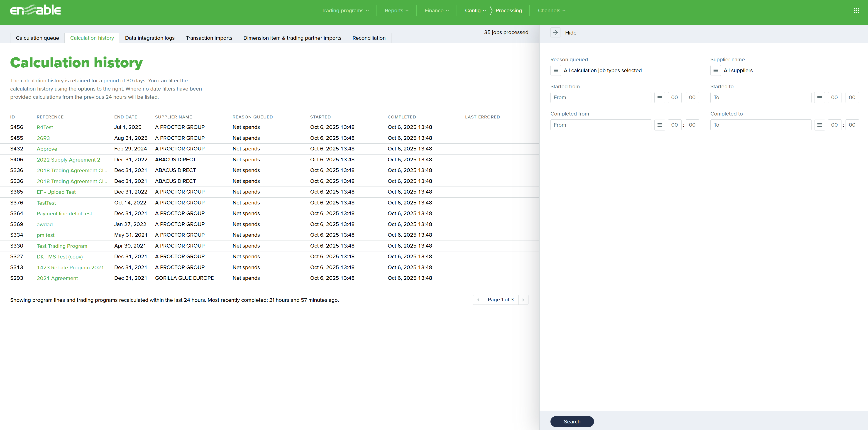Expand the Channels dropdown
This screenshot has width=868, height=430.
point(551,11)
